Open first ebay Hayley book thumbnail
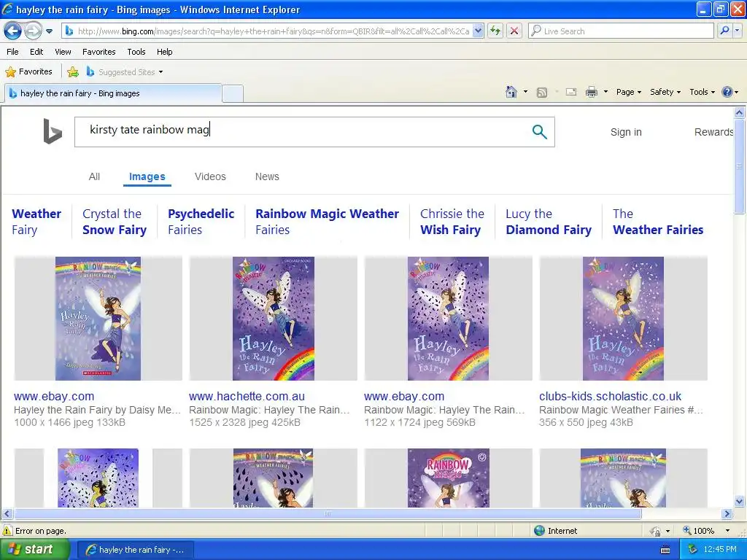This screenshot has height=560, width=747. click(x=98, y=319)
